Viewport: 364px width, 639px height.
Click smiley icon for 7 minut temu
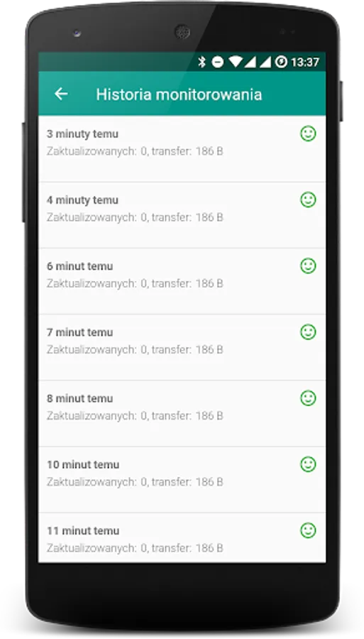pyautogui.click(x=308, y=332)
